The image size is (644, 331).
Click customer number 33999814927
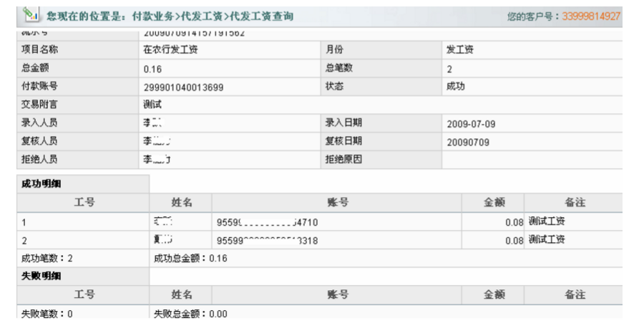tap(590, 16)
